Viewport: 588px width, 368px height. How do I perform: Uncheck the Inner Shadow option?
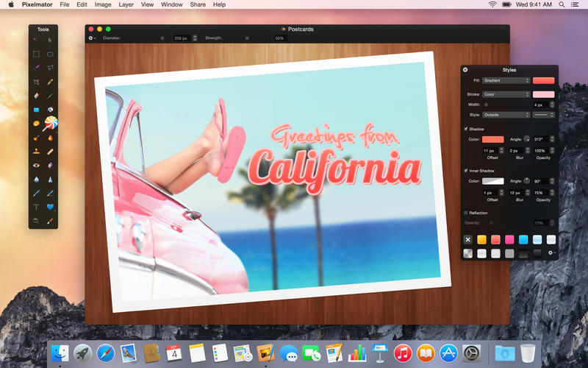[x=465, y=171]
